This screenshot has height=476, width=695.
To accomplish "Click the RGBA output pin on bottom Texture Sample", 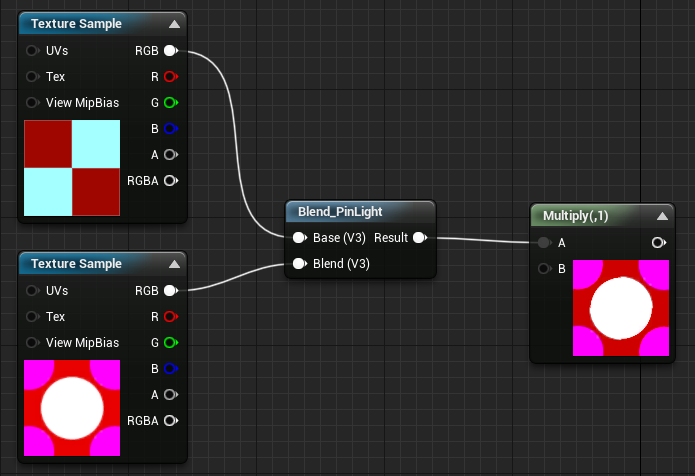I will click(x=171, y=421).
